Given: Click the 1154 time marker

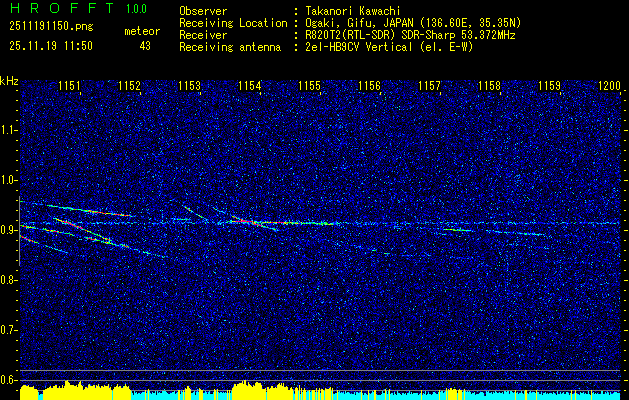Looking at the screenshot, I should (x=249, y=86).
